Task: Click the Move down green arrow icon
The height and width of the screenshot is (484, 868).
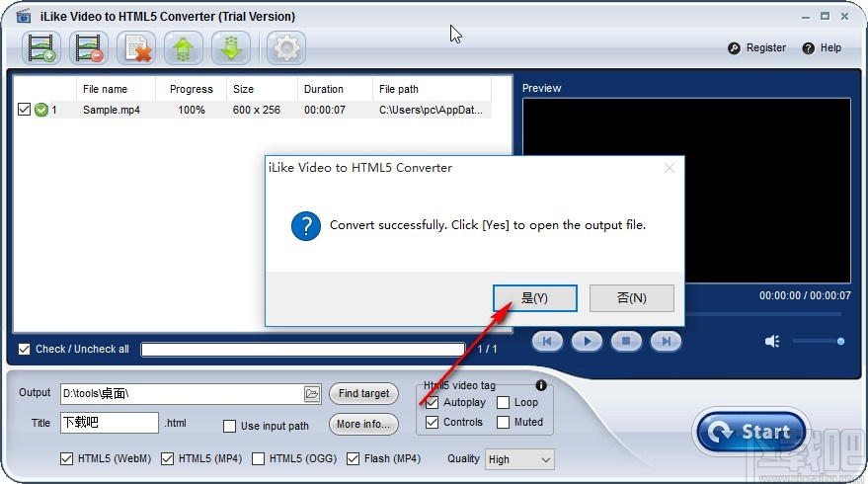Action: [231, 48]
